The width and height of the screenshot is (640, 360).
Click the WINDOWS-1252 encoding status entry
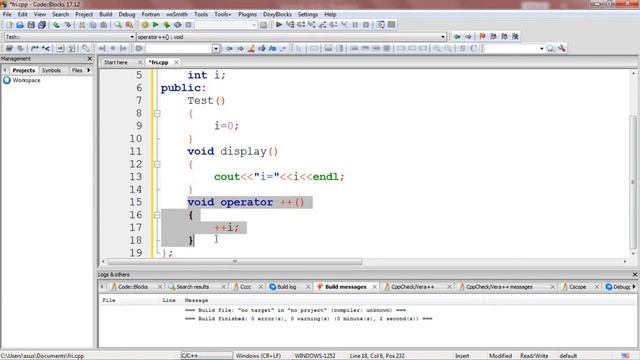[x=315, y=356]
